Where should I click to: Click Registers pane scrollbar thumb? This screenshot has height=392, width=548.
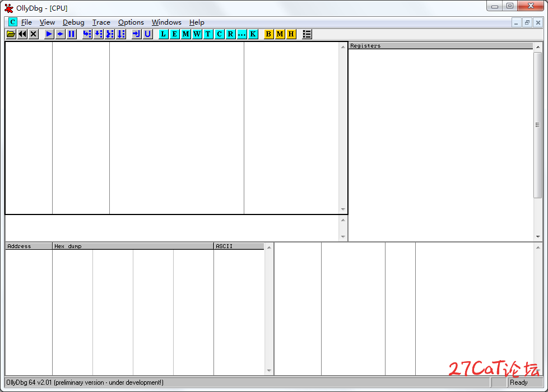point(537,125)
